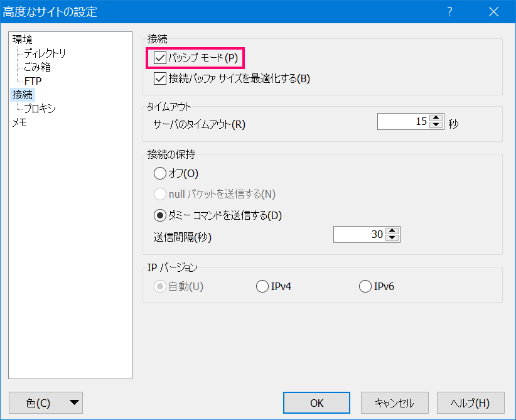Image resolution: width=516 pixels, height=420 pixels.
Task: Open ディレクトリ settings page
Action: click(45, 53)
